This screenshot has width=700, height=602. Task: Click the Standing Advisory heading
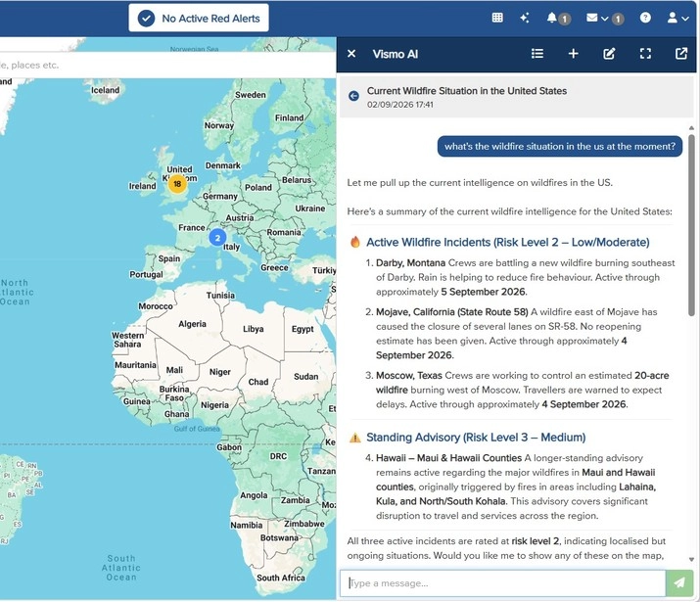tap(476, 438)
